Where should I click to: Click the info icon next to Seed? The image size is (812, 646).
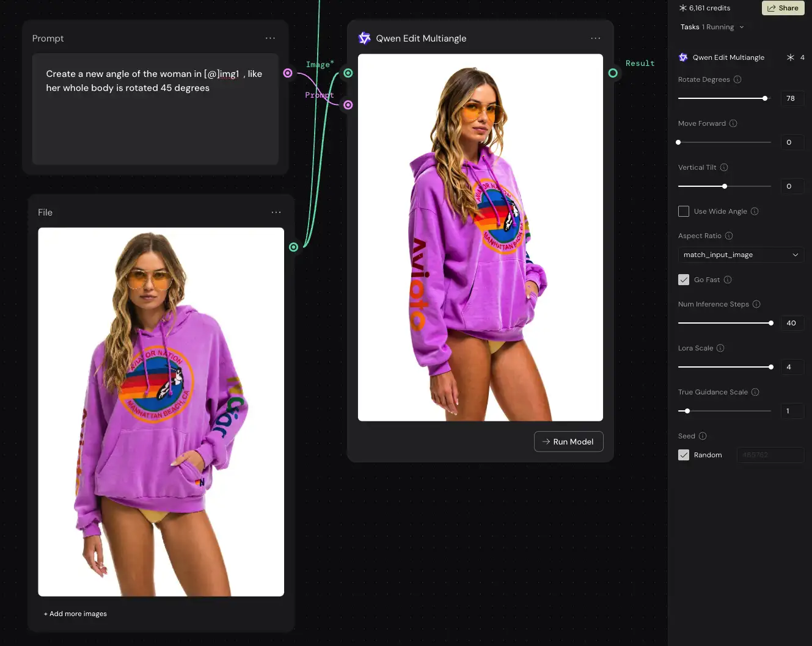[x=702, y=436]
